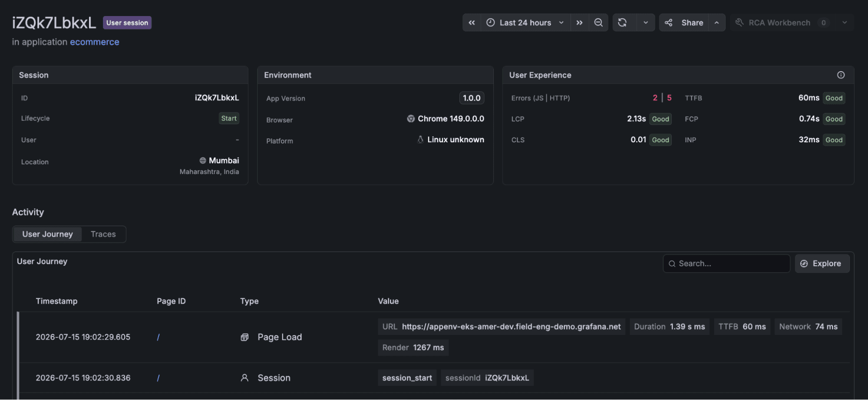Refresh the session data
The image size is (868, 400).
point(622,23)
